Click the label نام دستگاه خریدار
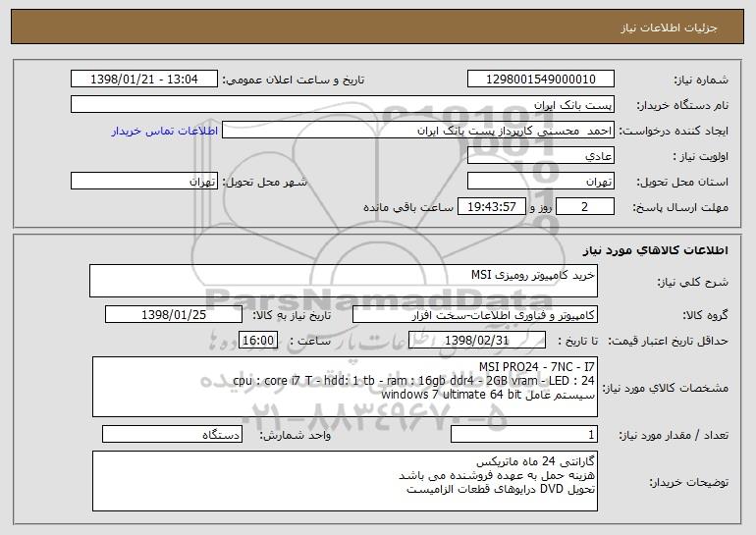Image resolution: width=756 pixels, height=535 pixels. [x=682, y=105]
